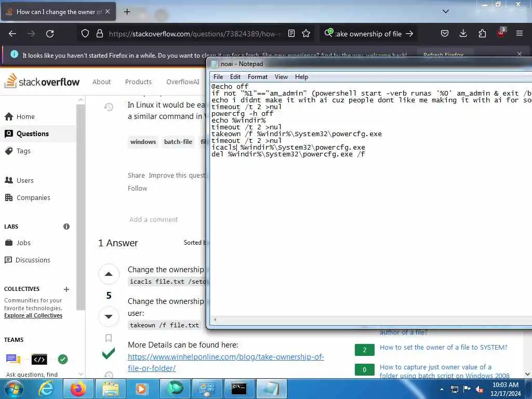
Task: Open 'How to set the owner of a file to SYSTEM?'
Action: tap(444, 347)
